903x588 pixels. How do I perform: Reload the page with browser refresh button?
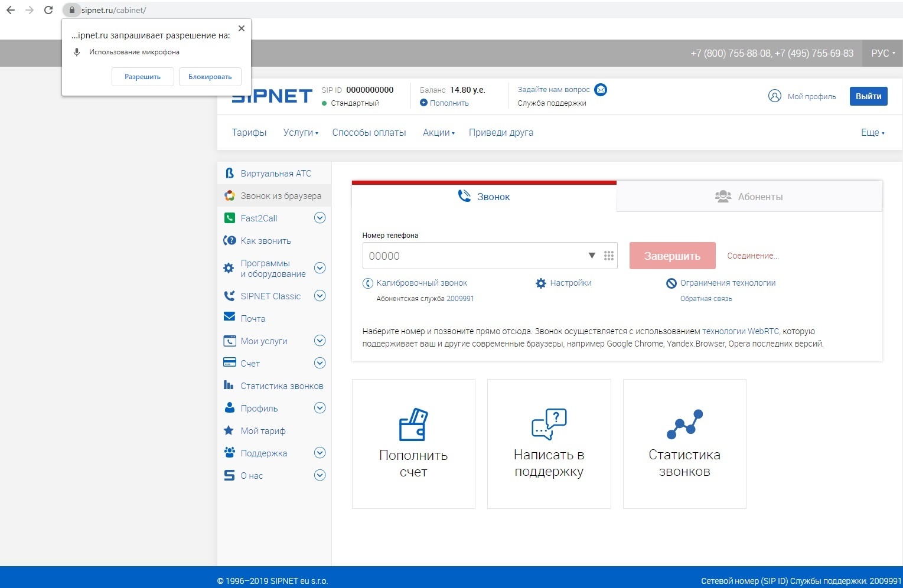click(48, 10)
